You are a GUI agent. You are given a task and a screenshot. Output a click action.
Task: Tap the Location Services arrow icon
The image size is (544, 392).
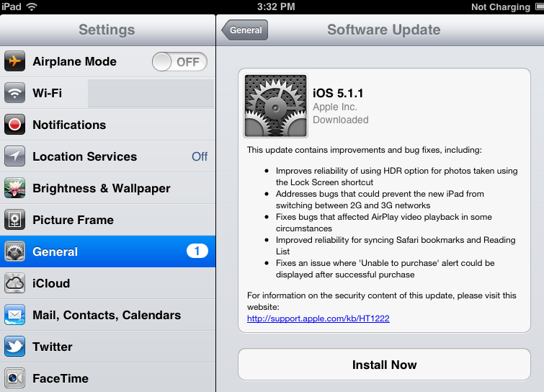[14, 156]
